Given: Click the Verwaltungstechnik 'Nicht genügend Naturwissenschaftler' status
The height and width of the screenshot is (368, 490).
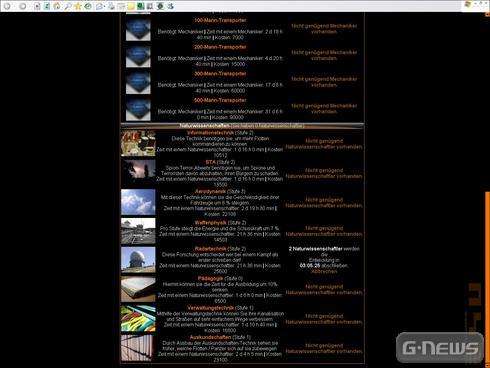Looking at the screenshot, I should 324,319.
